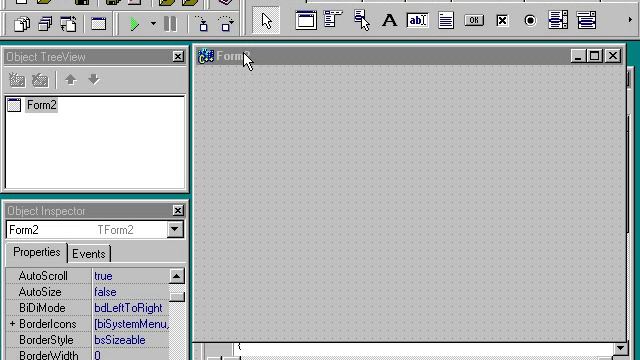
Task: Click the Toggle Form/Unit toolbar icon
Action: pyautogui.click(x=68, y=24)
